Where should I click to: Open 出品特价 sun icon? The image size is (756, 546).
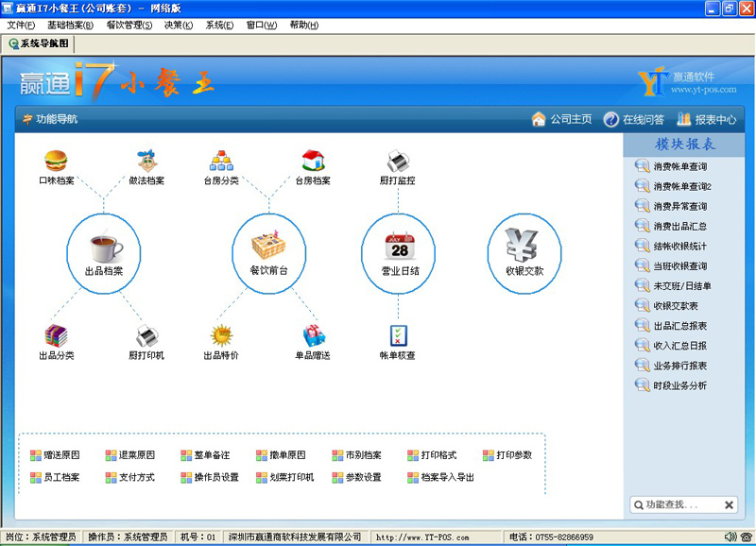click(x=221, y=335)
